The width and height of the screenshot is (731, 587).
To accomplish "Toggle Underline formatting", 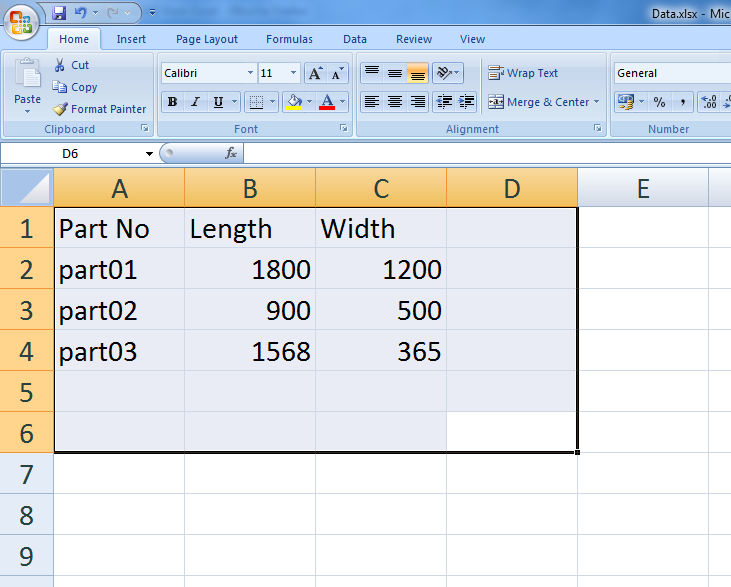I will (218, 102).
